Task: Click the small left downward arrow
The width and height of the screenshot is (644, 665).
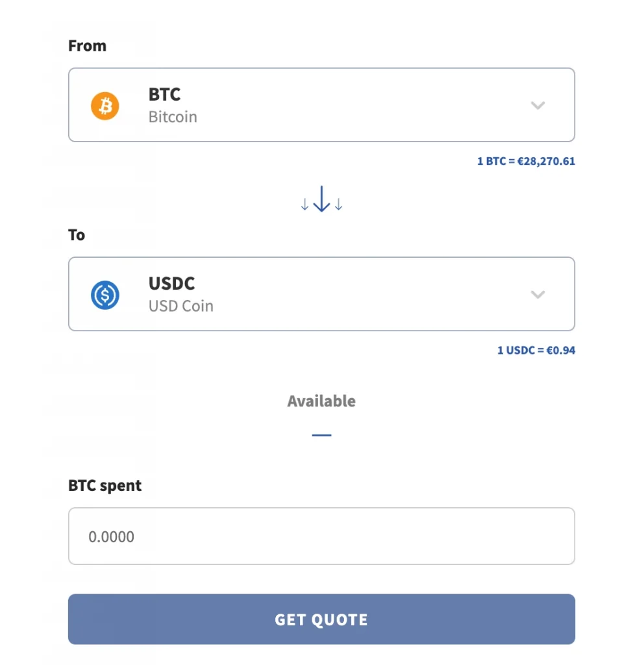Action: coord(304,205)
